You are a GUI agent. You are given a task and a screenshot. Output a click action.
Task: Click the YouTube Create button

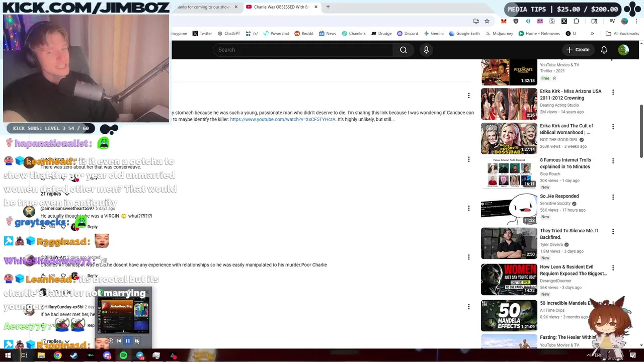(578, 50)
